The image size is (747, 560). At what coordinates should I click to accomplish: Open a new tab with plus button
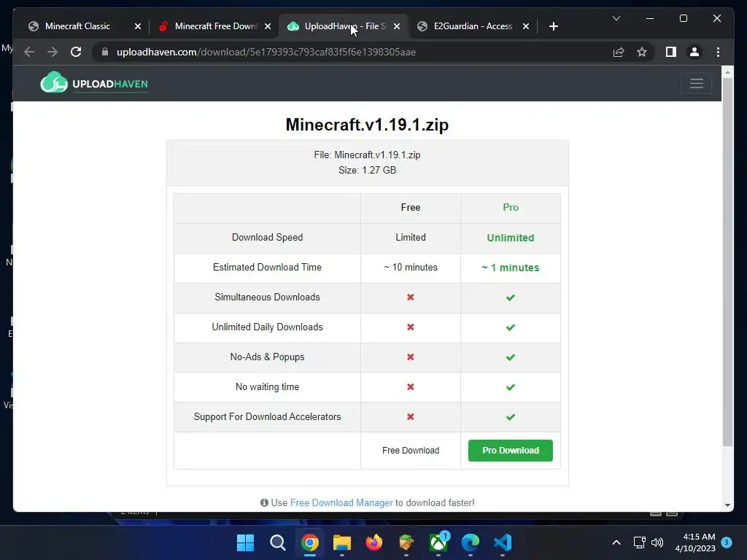coord(553,26)
